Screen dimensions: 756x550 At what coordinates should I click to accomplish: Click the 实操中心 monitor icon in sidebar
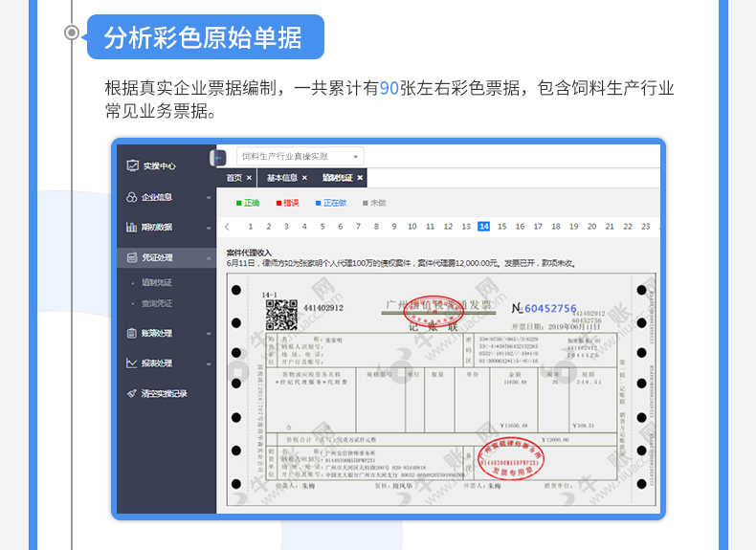[x=133, y=166]
